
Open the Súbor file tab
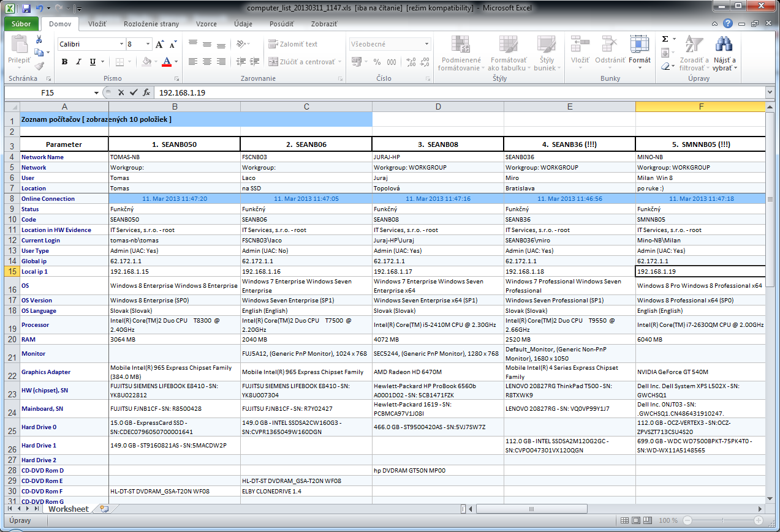[21, 24]
